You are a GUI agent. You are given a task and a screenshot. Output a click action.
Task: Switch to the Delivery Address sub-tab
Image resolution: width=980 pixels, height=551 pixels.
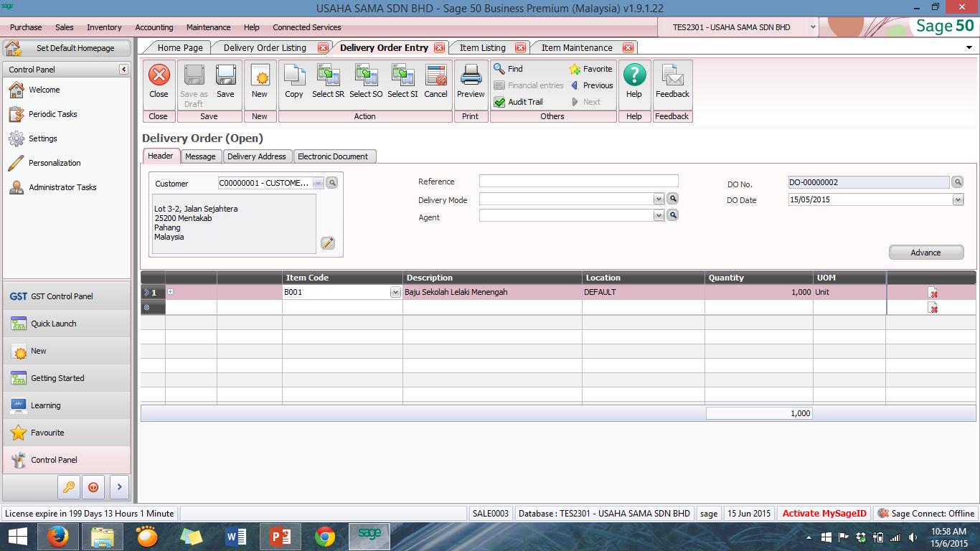coord(257,156)
